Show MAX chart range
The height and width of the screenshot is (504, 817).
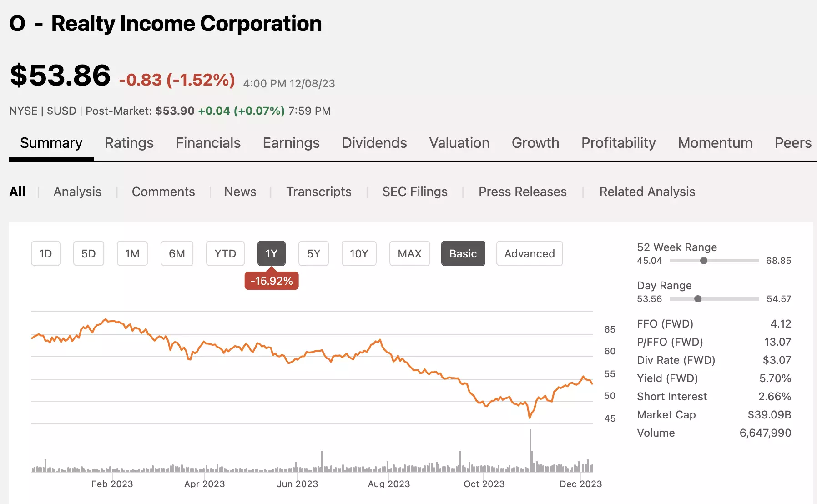[410, 253]
